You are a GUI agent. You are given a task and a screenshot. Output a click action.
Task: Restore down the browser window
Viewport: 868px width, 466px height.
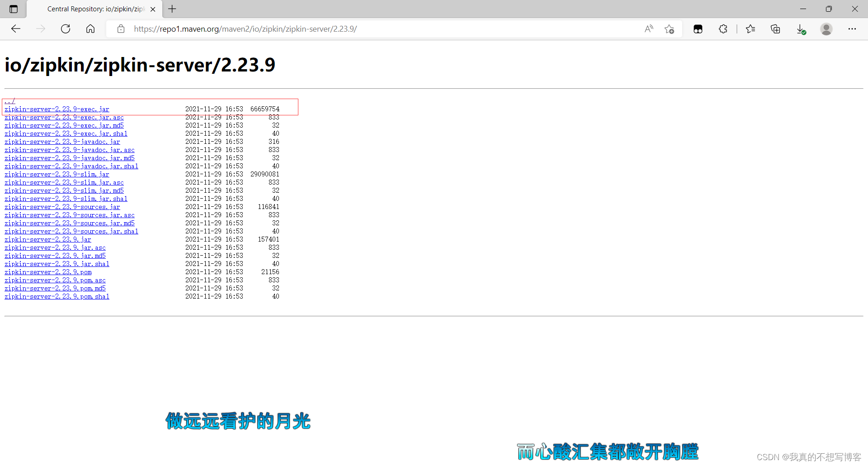(829, 9)
